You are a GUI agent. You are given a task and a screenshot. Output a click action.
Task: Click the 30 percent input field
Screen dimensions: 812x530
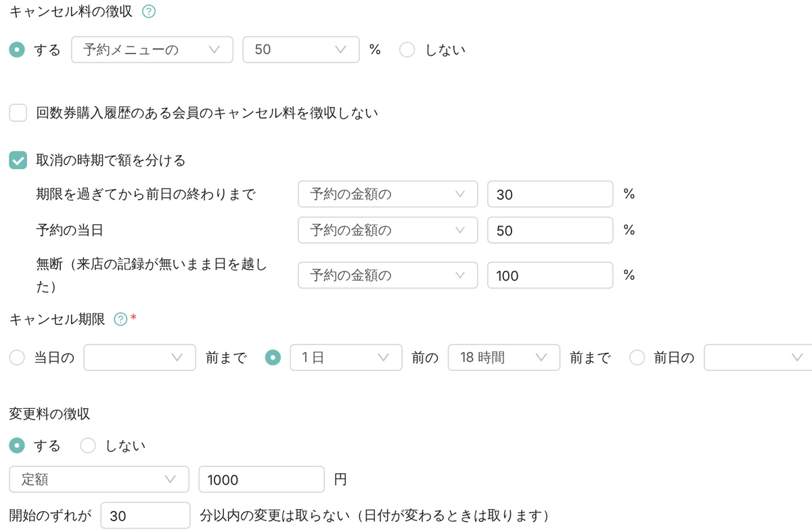point(550,194)
